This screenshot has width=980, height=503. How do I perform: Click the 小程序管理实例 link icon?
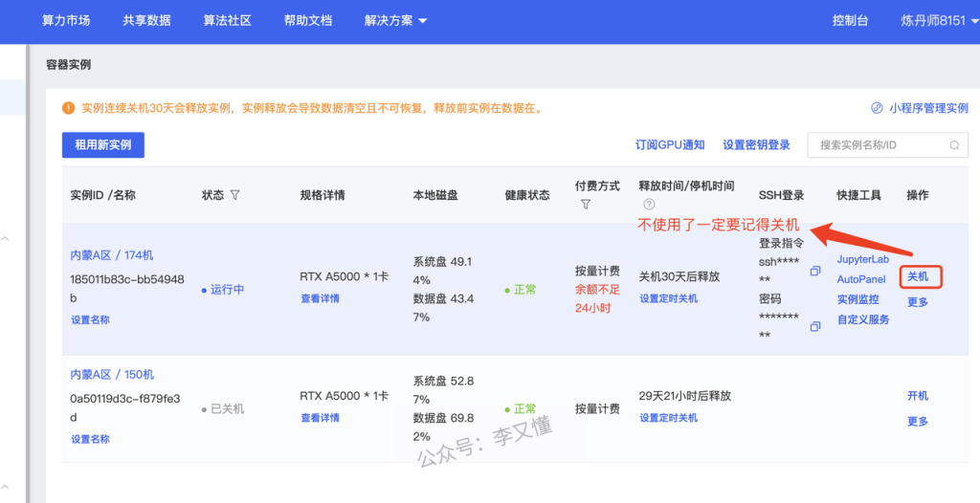click(877, 108)
